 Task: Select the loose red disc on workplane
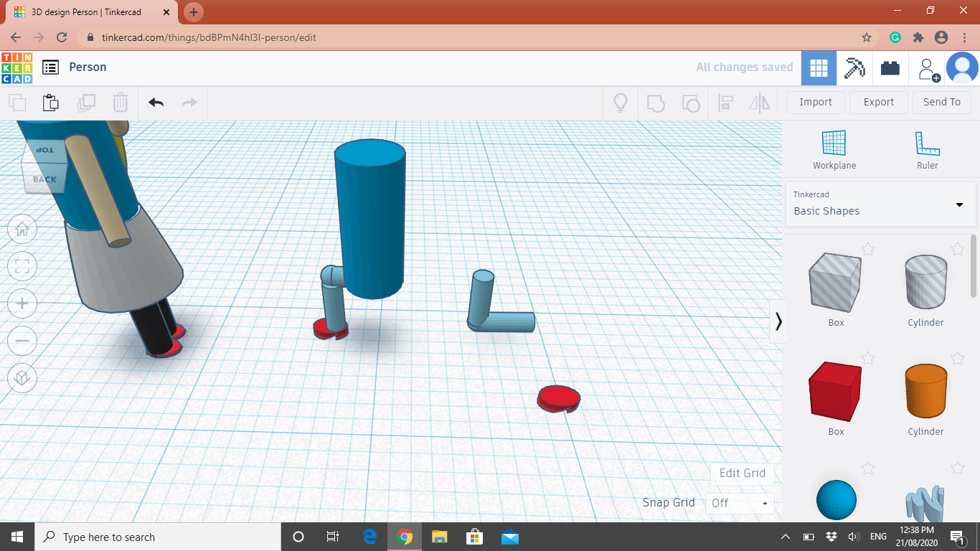pyautogui.click(x=559, y=398)
